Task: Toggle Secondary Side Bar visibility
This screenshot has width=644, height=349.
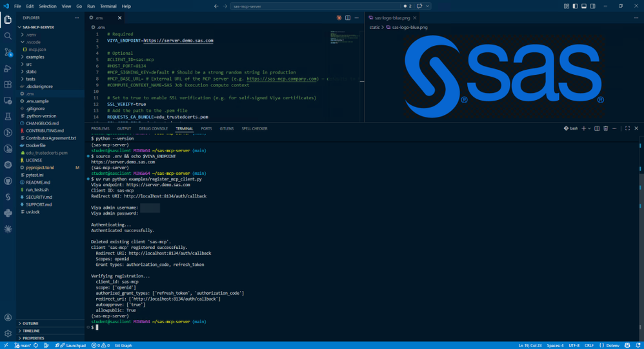Action: click(x=592, y=6)
